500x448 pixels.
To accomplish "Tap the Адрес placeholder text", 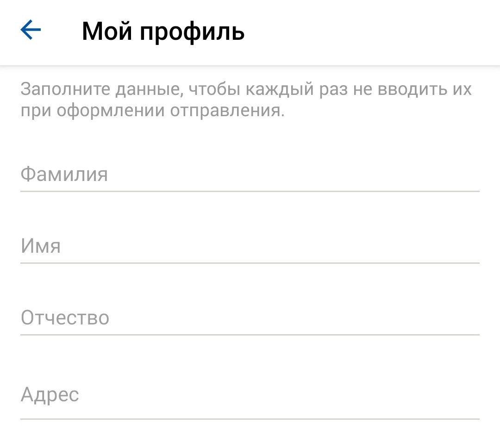I will pos(50,395).
